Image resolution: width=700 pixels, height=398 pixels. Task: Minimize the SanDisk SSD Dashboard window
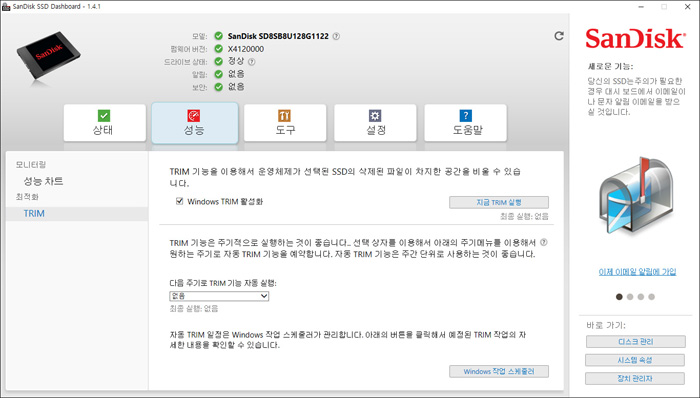coord(642,7)
